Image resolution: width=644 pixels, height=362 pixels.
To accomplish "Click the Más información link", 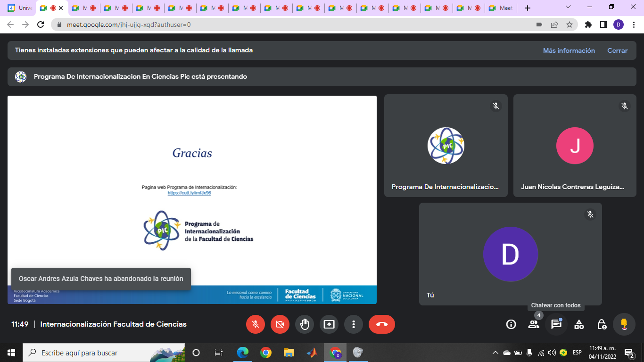I will [569, 50].
